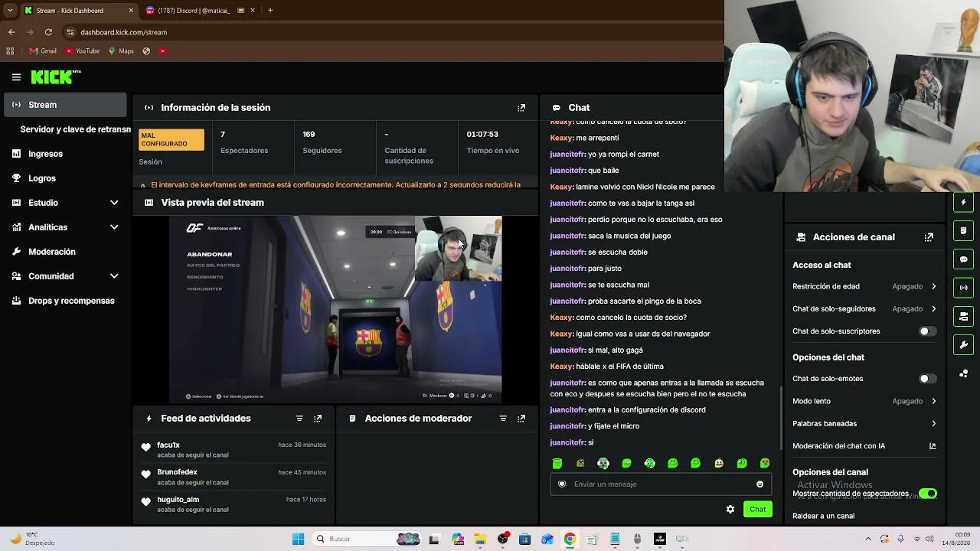
Task: Open Moderación in the sidebar
Action: pyautogui.click(x=66, y=252)
